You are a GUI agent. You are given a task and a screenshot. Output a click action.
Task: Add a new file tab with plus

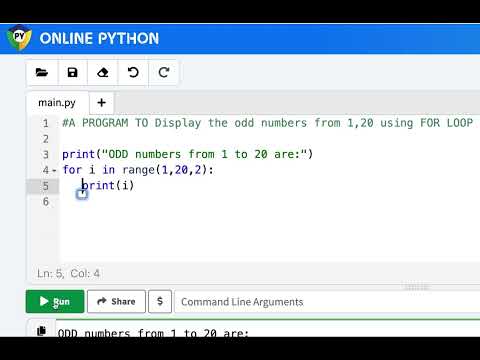[x=102, y=102]
